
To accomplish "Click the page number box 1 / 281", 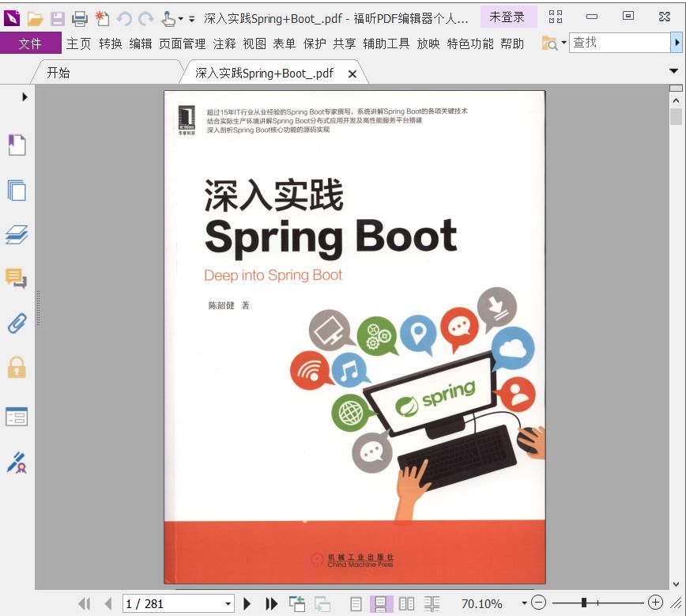I will click(173, 603).
